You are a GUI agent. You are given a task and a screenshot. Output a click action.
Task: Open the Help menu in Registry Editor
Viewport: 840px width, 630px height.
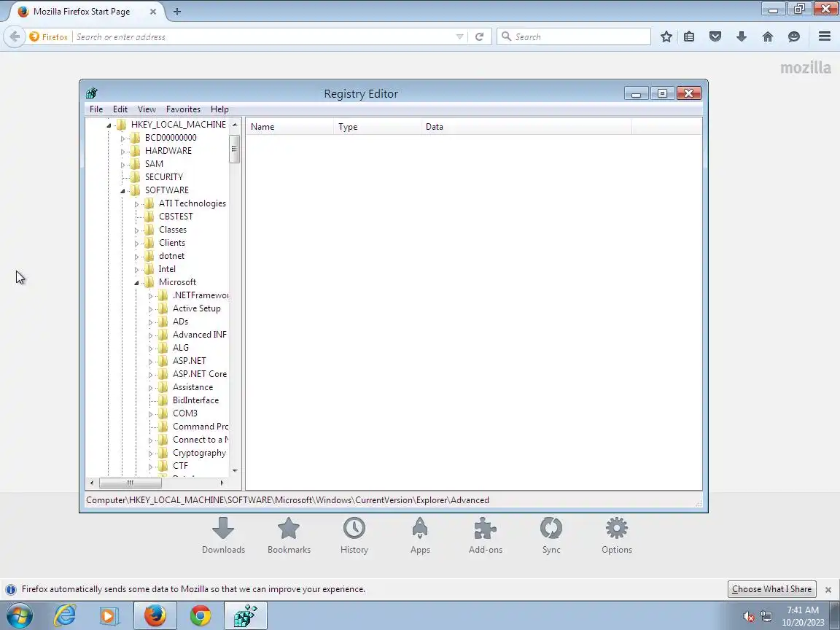pyautogui.click(x=219, y=109)
